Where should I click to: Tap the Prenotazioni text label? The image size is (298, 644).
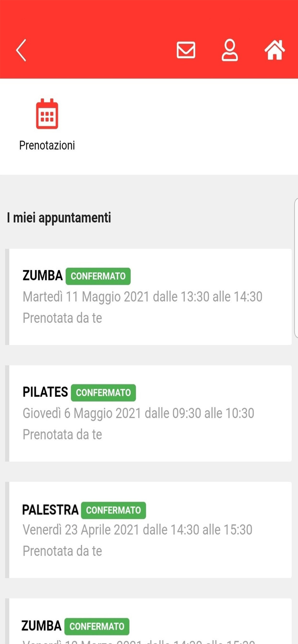click(47, 145)
